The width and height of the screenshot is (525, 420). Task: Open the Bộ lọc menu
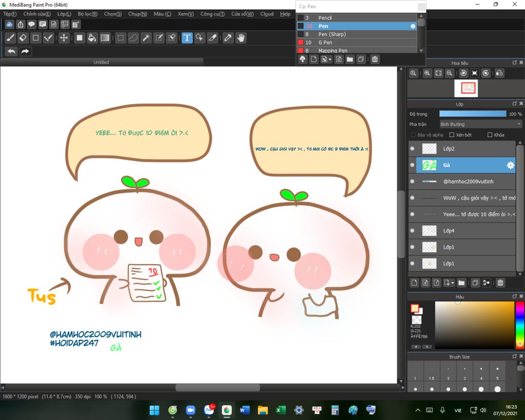(87, 14)
